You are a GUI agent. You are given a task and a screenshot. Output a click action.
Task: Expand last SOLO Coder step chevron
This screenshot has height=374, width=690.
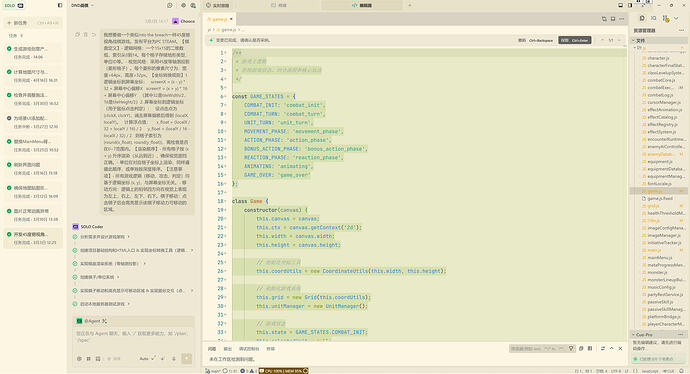[x=128, y=304]
